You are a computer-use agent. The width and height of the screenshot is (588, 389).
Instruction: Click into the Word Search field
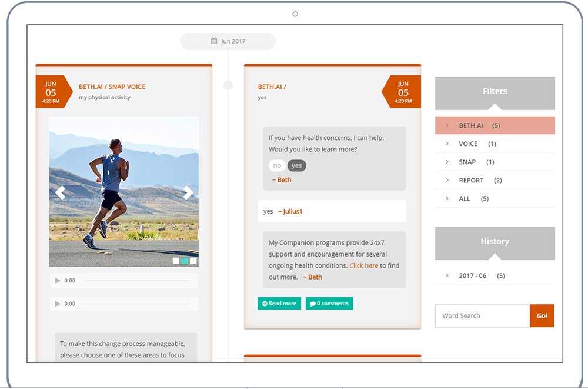tap(483, 316)
